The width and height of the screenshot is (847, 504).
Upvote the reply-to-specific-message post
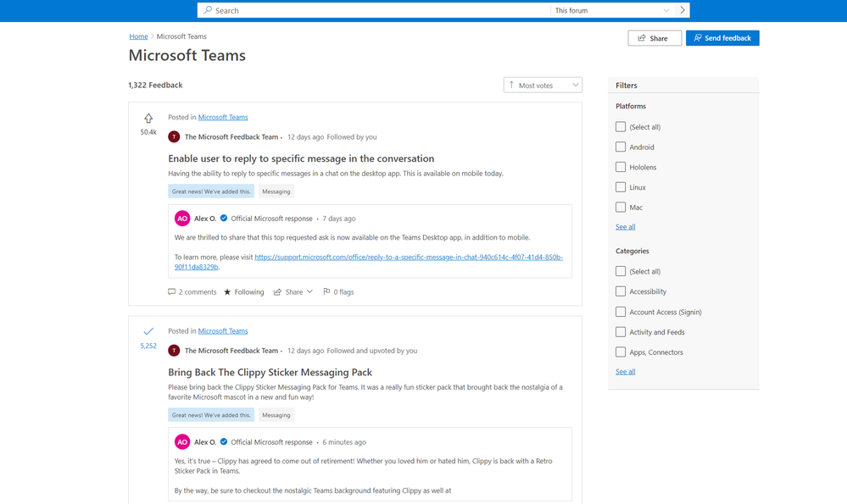point(148,119)
